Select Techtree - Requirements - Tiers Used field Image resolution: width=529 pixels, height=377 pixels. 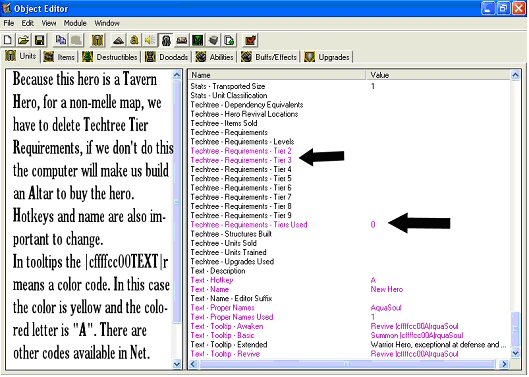350,224
